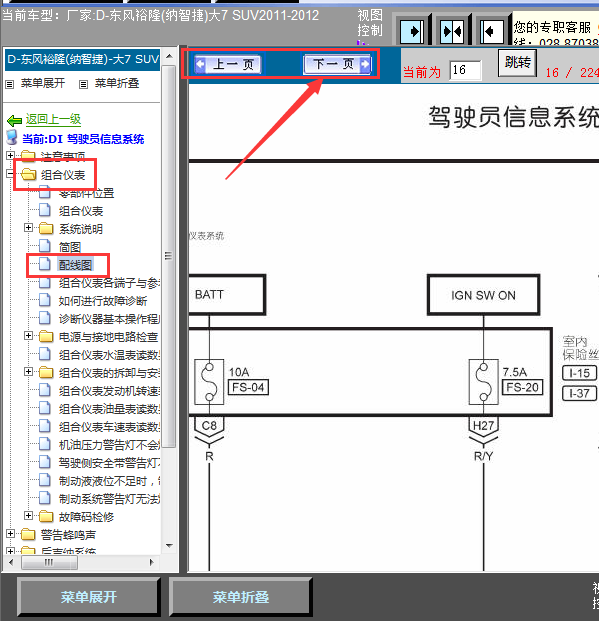Click horizontal scrollbar left arrow in tree panel
This screenshot has width=599, height=621.
pyautogui.click(x=11, y=562)
